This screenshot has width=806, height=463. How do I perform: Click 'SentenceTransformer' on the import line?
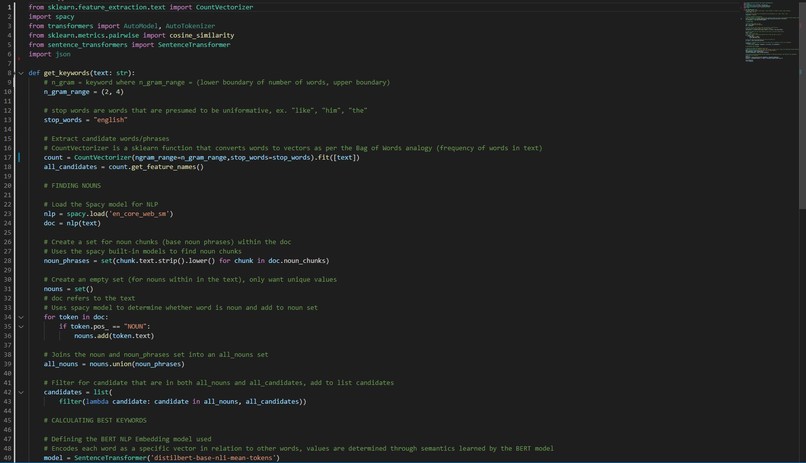coord(194,45)
